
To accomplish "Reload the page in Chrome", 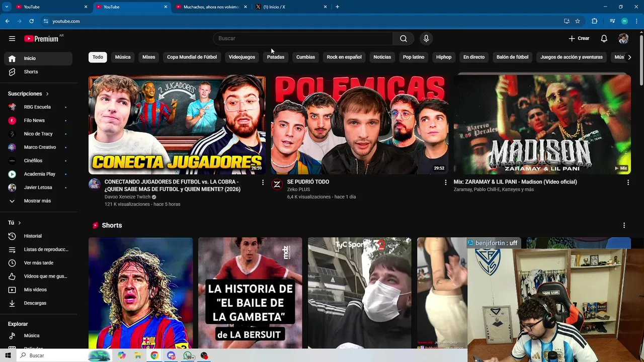I will pyautogui.click(x=31, y=21).
